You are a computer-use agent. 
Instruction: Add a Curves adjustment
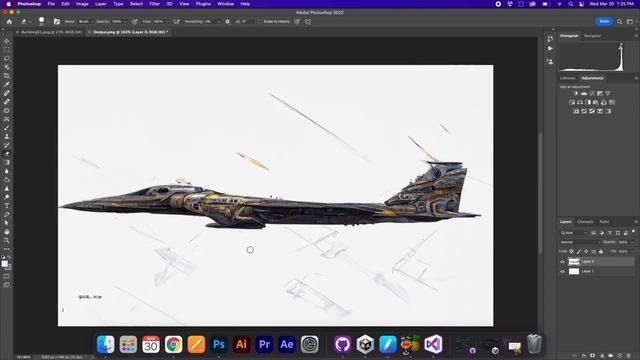point(592,93)
